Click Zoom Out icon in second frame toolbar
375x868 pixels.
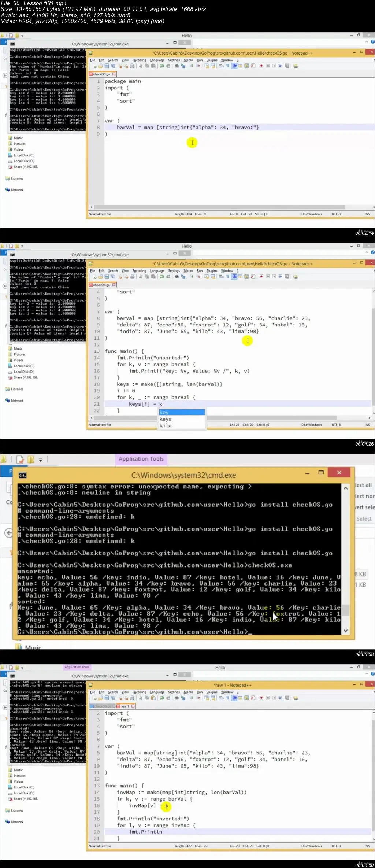click(x=198, y=277)
